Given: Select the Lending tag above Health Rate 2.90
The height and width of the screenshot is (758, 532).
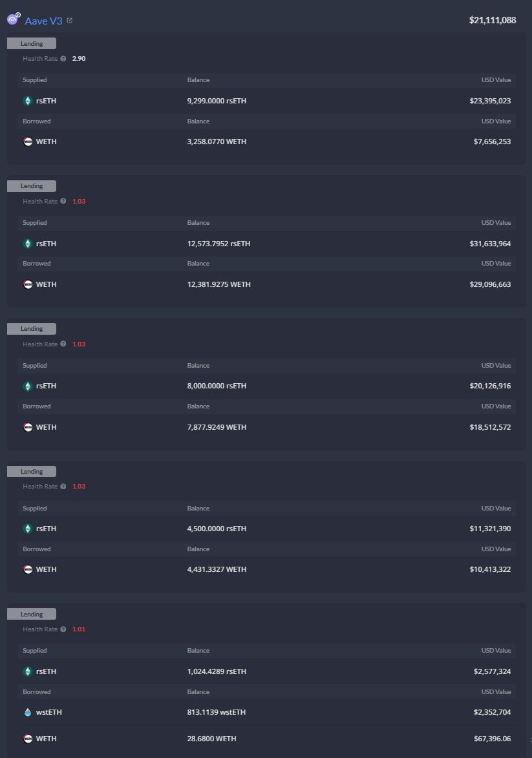Looking at the screenshot, I should (32, 44).
